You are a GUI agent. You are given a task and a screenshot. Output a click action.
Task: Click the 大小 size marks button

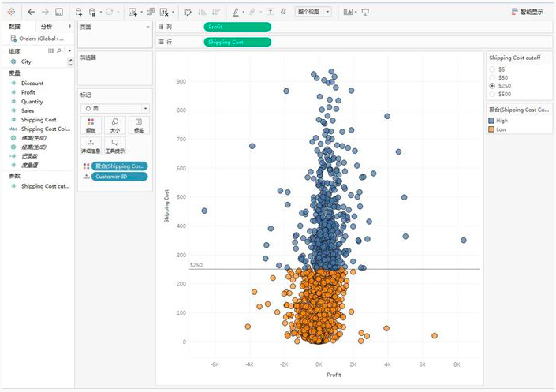(x=115, y=125)
